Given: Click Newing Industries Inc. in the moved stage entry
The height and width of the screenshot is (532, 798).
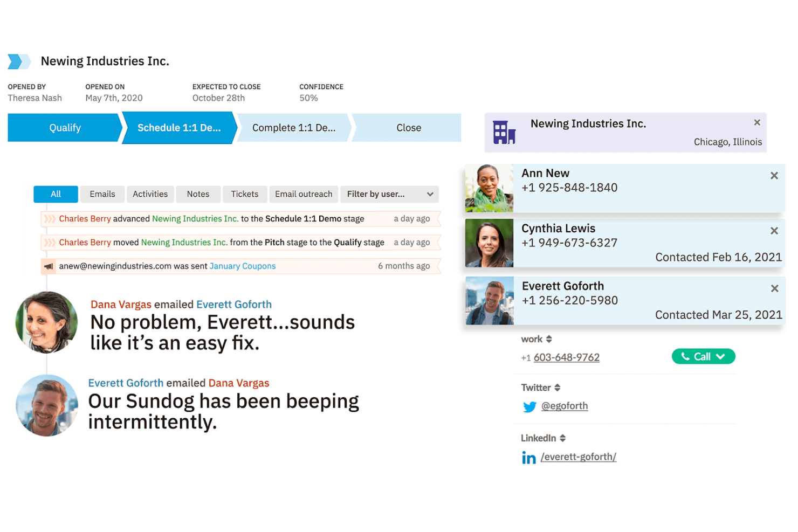Looking at the screenshot, I should 184,243.
